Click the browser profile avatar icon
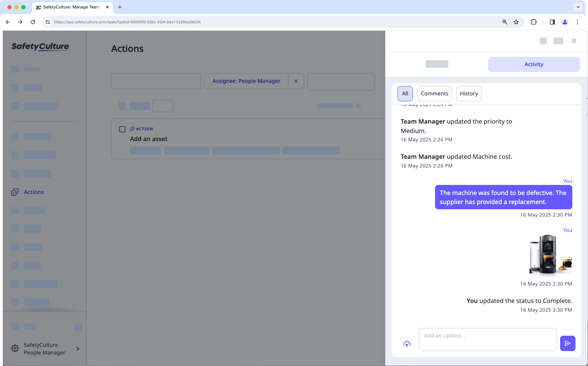The height and width of the screenshot is (366, 588). [x=565, y=22]
